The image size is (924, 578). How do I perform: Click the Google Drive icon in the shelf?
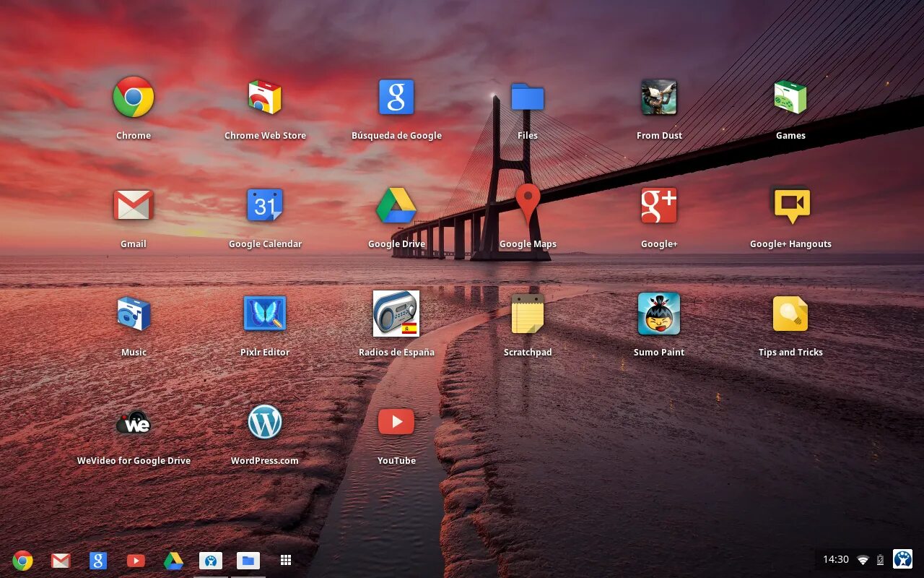click(173, 561)
